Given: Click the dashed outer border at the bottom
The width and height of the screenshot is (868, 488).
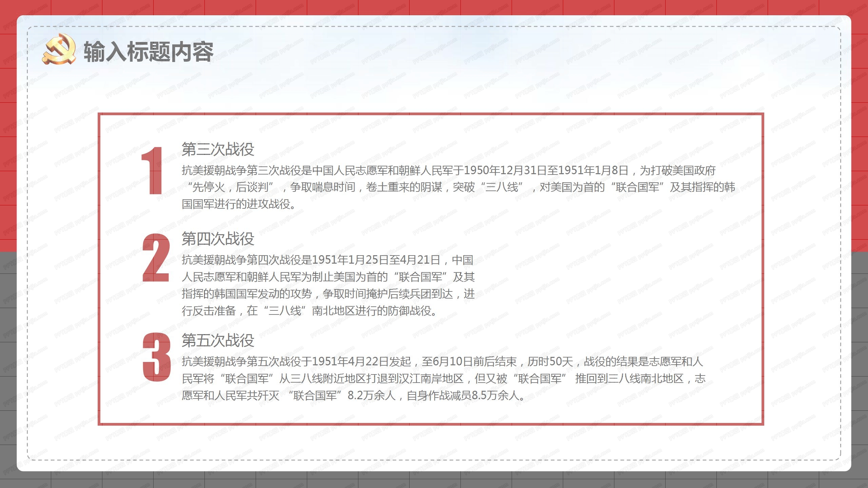Looking at the screenshot, I should [434, 460].
